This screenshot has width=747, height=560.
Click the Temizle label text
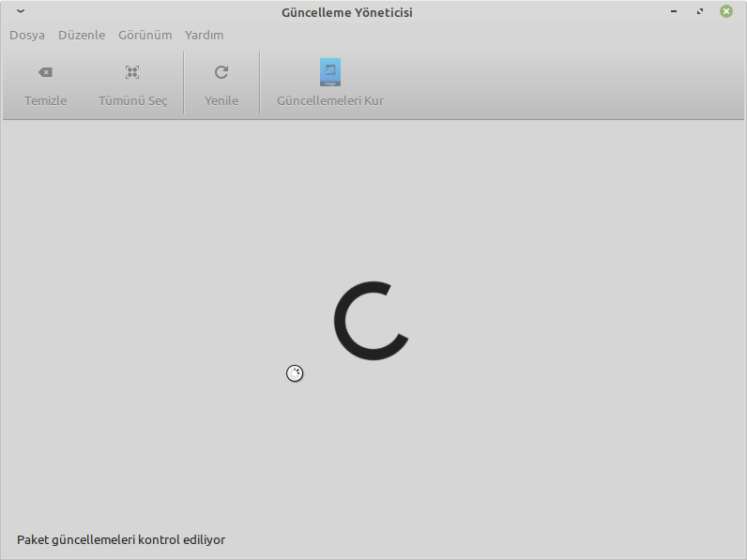tap(46, 101)
